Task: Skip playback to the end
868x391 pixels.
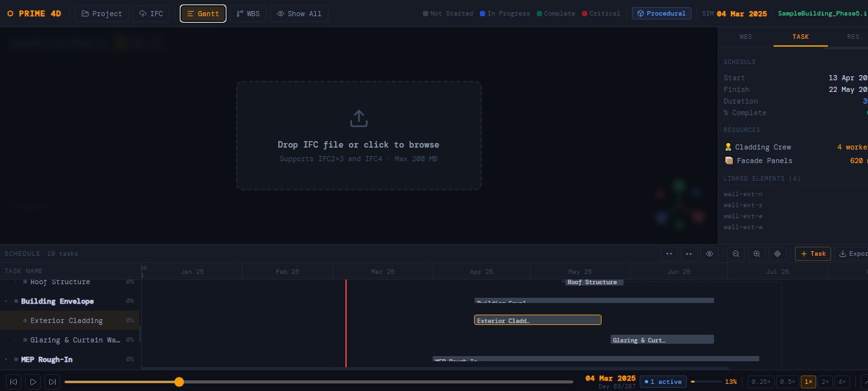Action: click(52, 382)
